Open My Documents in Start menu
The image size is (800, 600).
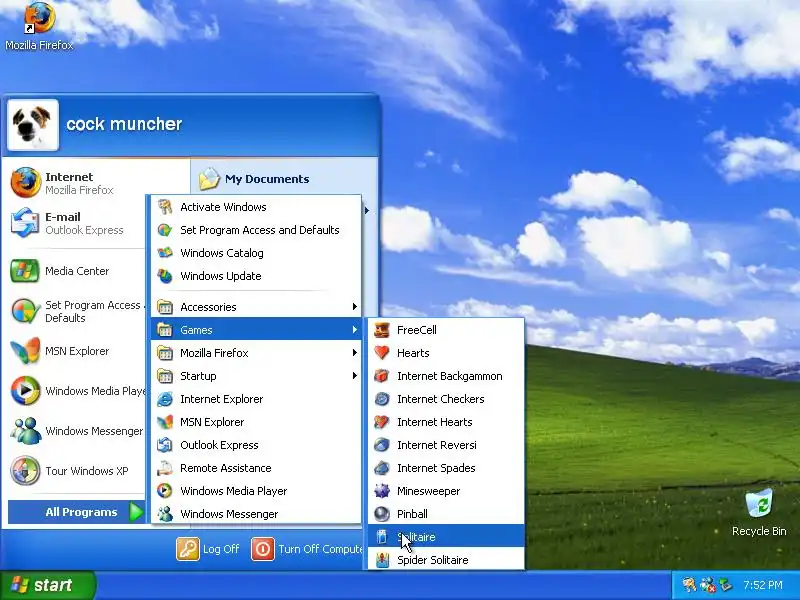(x=254, y=179)
